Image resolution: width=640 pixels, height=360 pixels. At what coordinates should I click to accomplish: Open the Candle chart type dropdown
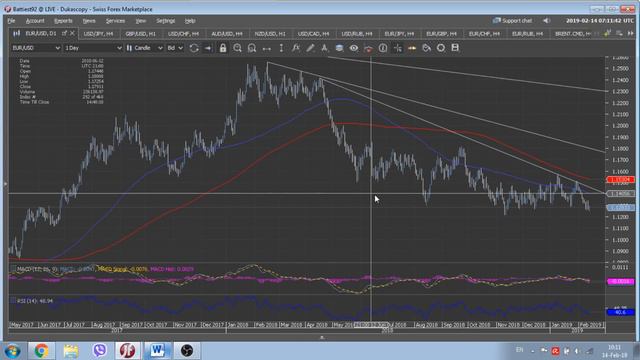pyautogui.click(x=144, y=48)
